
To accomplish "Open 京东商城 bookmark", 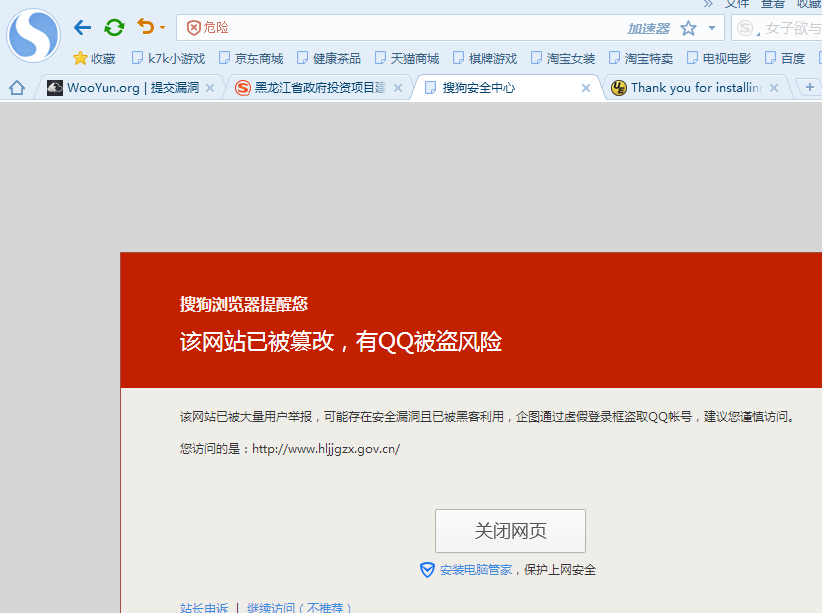I will pyautogui.click(x=251, y=58).
